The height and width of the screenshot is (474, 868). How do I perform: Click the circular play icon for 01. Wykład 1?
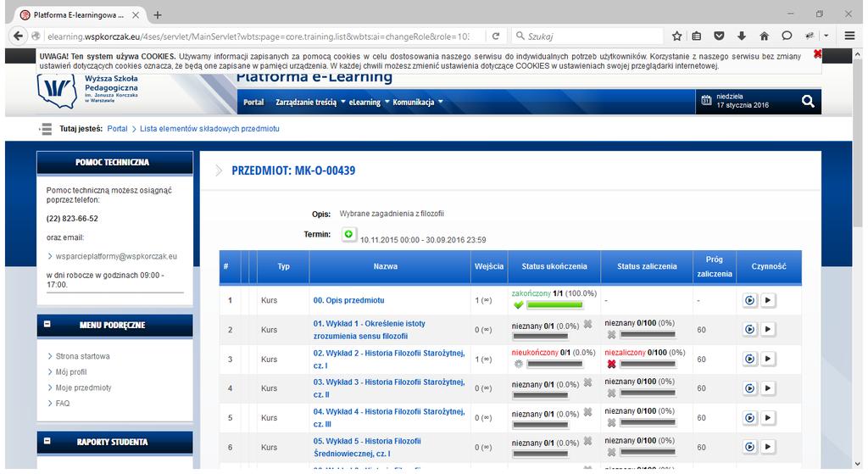749,329
